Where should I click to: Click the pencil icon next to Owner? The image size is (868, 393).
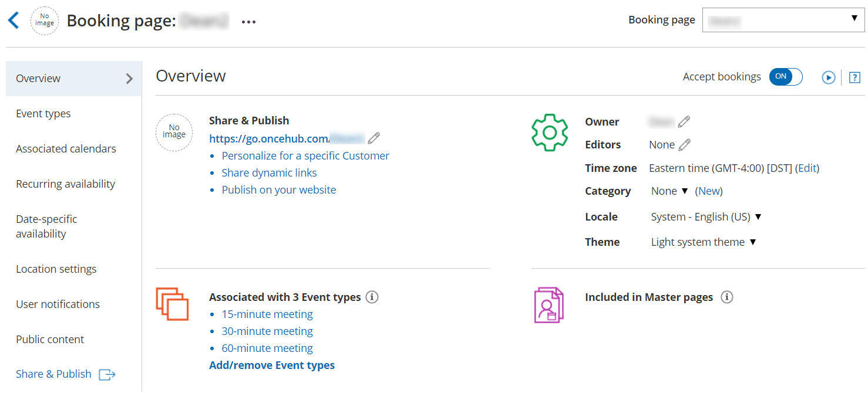[x=684, y=122]
